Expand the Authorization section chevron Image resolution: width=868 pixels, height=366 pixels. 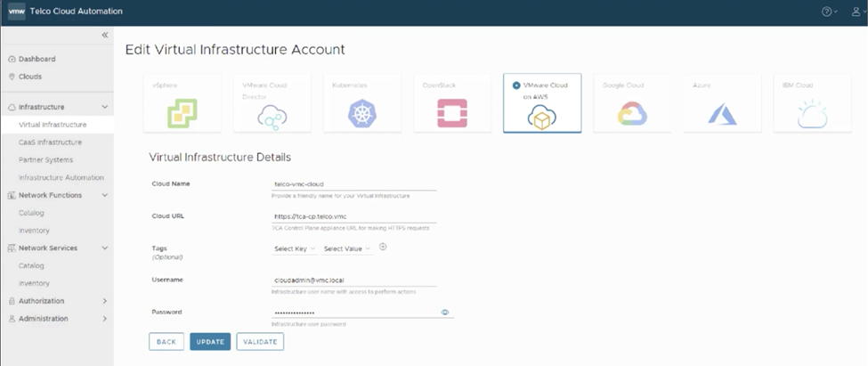point(105,301)
